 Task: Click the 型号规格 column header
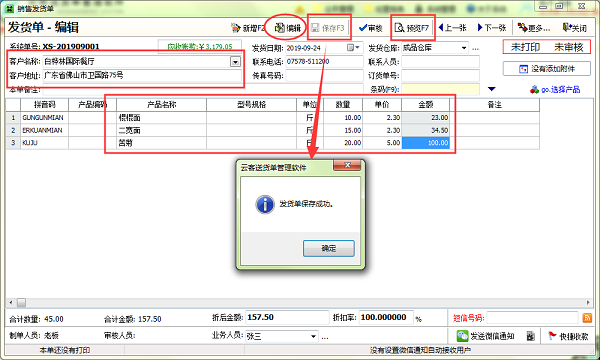(251, 104)
